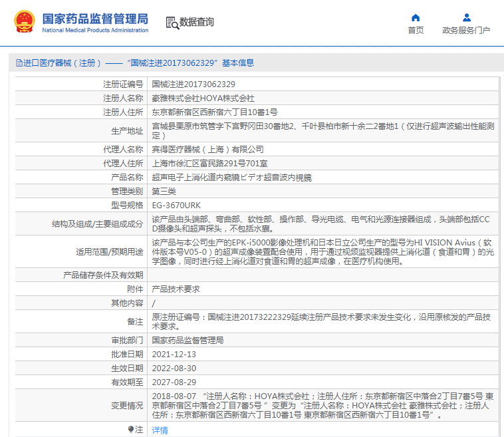This screenshot has height=437, width=504.
Task: Select the EG-3670URK model value
Action: tap(176, 205)
